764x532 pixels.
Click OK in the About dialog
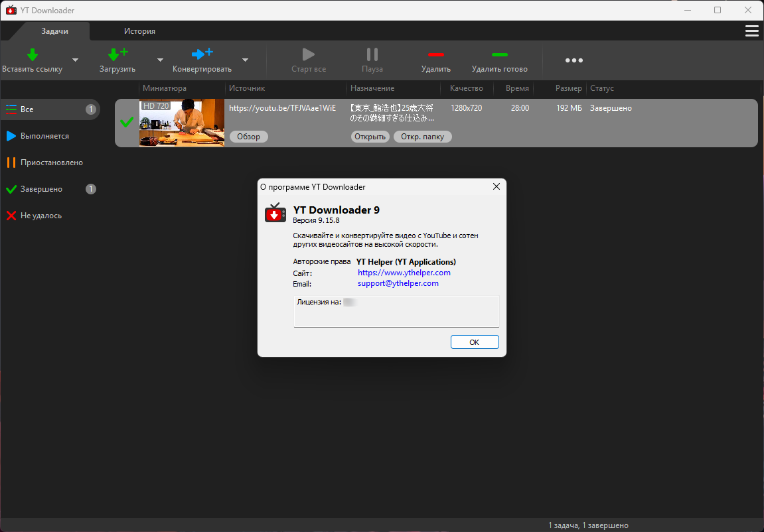pyautogui.click(x=475, y=342)
